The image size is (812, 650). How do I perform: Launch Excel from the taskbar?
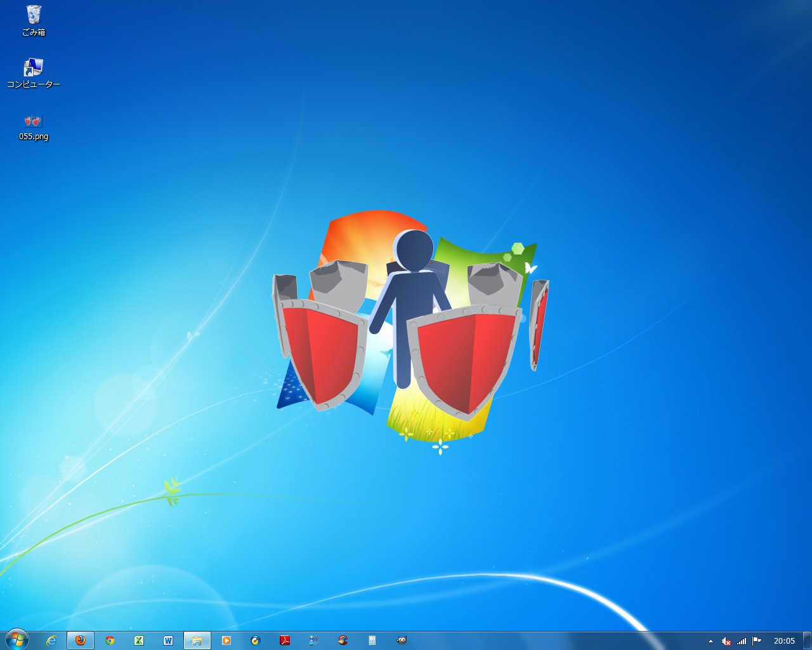tap(139, 640)
